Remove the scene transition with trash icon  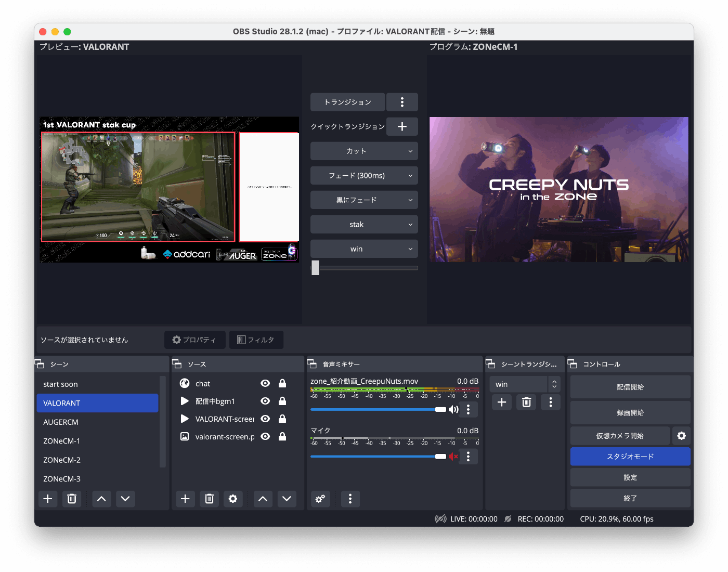click(526, 402)
